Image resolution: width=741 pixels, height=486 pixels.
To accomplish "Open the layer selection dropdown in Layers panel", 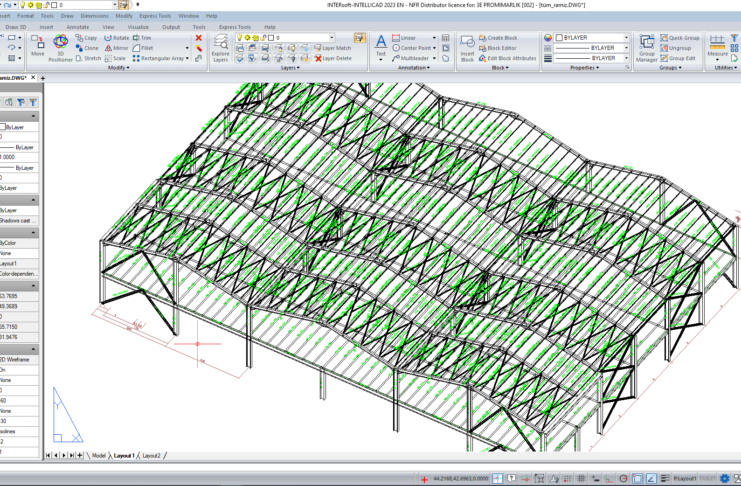I will pyautogui.click(x=309, y=37).
